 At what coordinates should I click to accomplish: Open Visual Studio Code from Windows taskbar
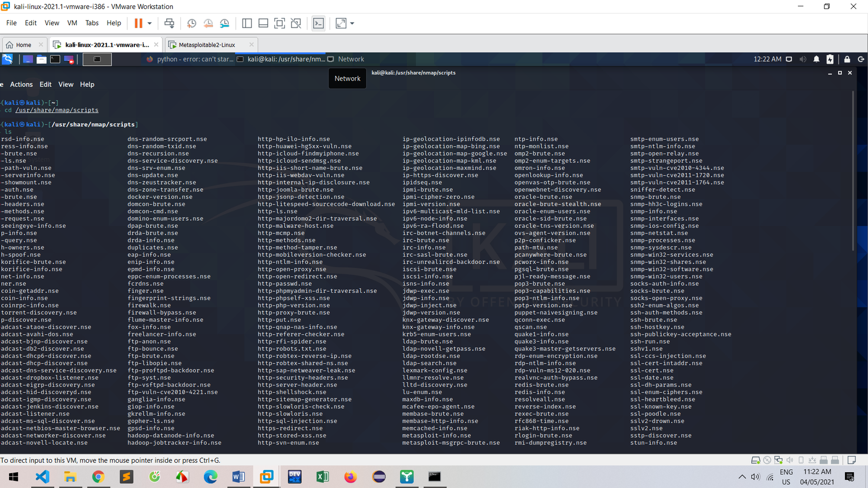[42, 477]
